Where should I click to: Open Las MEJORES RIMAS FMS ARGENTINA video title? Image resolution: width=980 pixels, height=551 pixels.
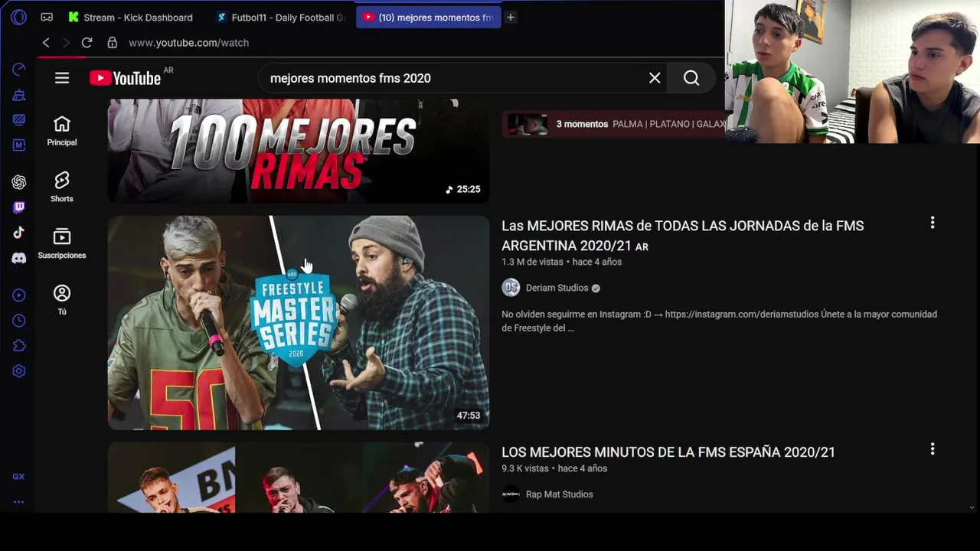pos(682,236)
